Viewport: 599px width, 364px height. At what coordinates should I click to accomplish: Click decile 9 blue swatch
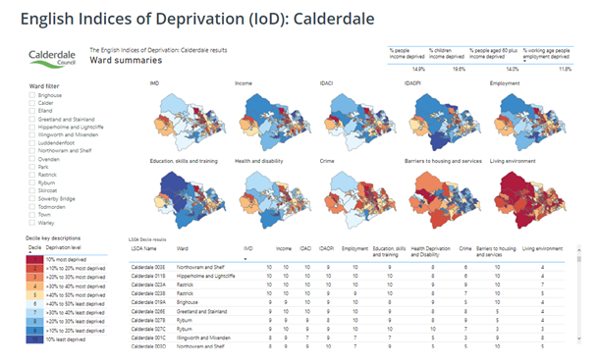[x=34, y=331]
